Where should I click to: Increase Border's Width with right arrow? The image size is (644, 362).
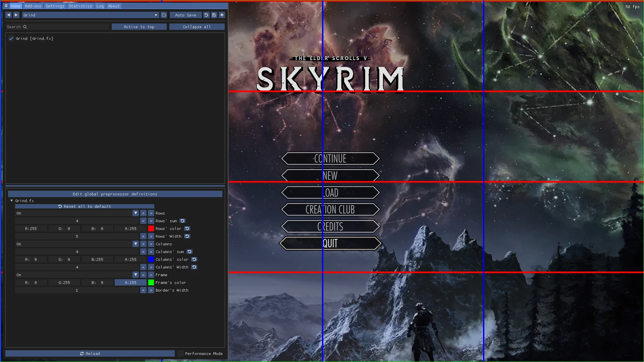tap(151, 290)
